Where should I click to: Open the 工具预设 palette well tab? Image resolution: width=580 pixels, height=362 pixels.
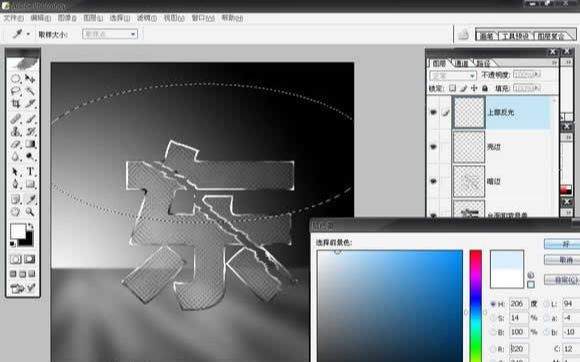coord(515,36)
